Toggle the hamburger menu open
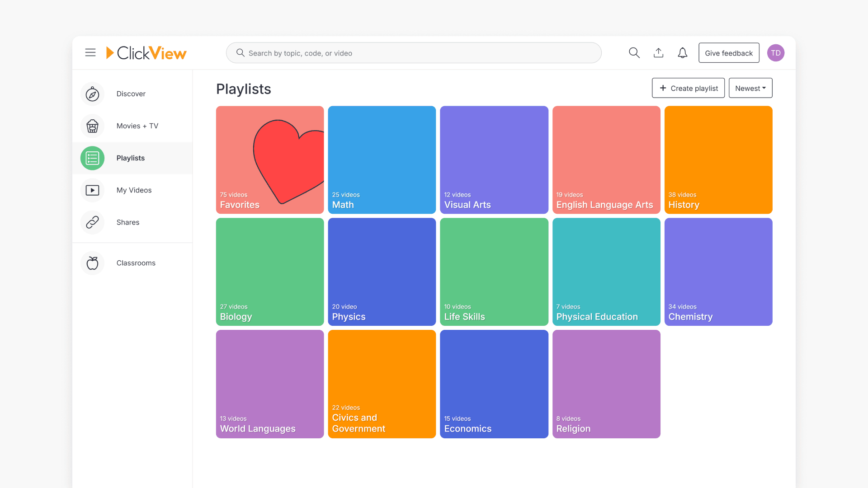The width and height of the screenshot is (868, 488). (x=90, y=52)
